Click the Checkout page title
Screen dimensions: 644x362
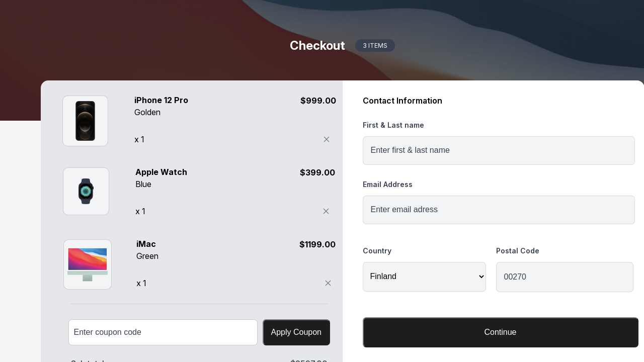[317, 46]
